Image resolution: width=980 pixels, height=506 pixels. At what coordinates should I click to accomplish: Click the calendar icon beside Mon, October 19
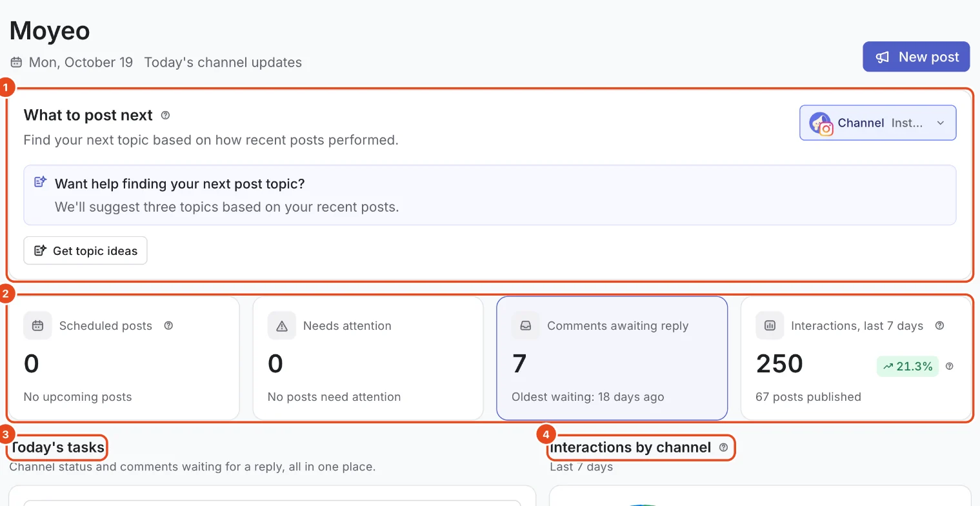click(x=16, y=63)
